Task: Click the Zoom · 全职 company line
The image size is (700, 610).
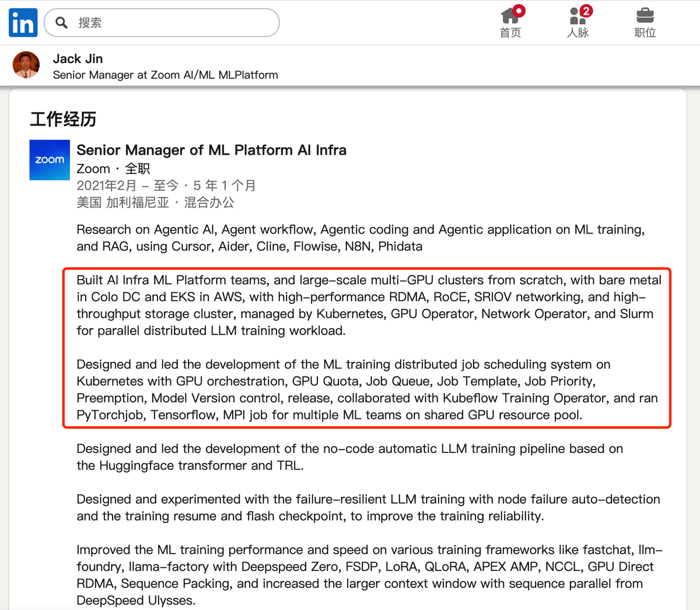Action: (x=113, y=169)
